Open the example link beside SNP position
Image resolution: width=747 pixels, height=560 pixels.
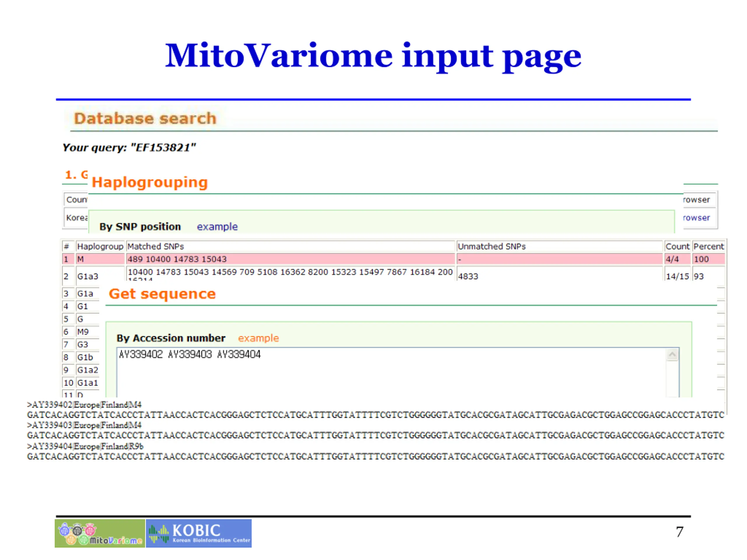coord(217,227)
